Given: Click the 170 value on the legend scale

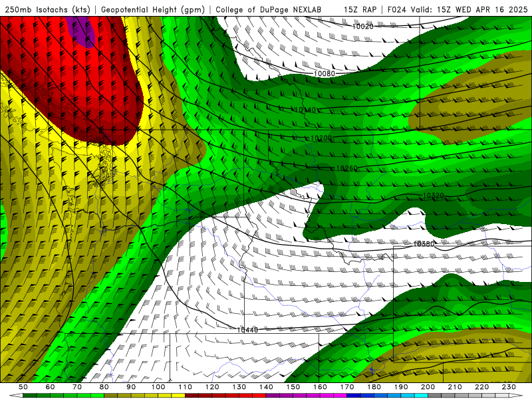Looking at the screenshot, I should click(x=347, y=387).
